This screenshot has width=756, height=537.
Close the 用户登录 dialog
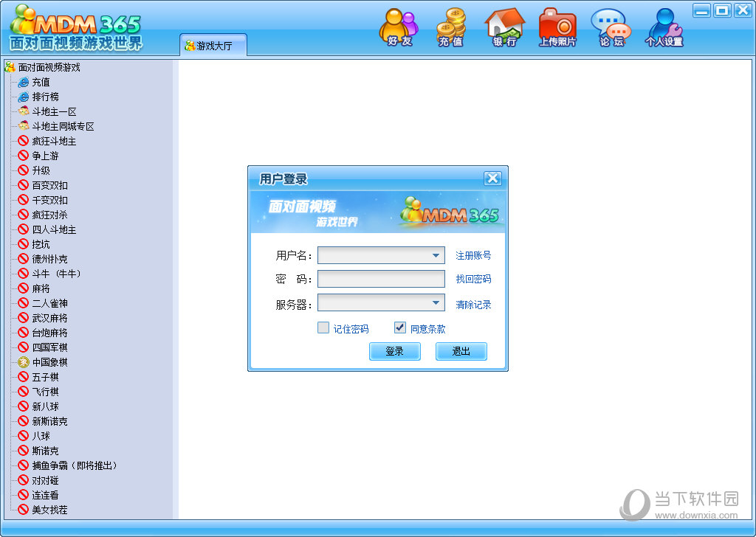492,179
